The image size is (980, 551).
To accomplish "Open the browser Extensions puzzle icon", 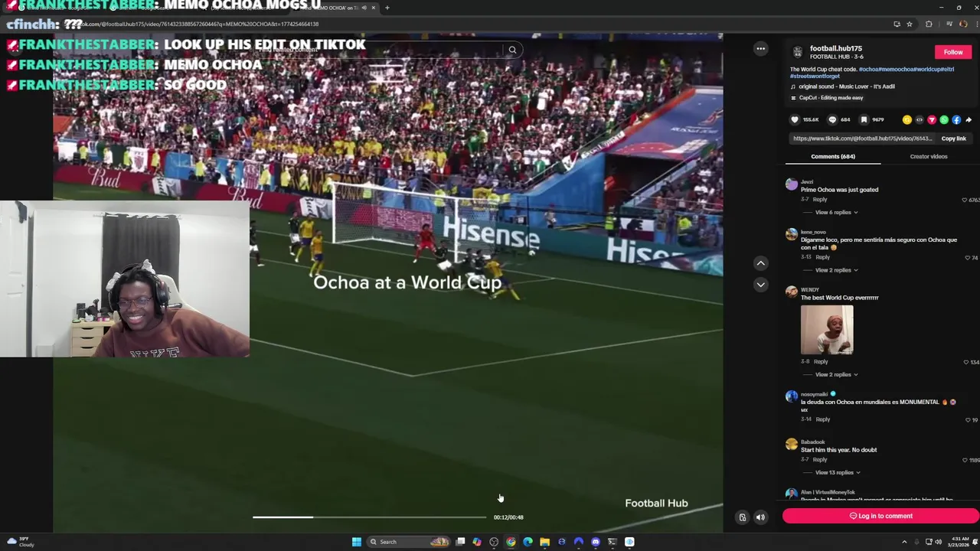I will [929, 24].
